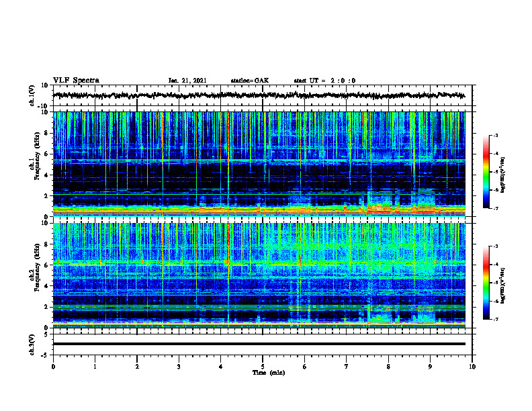
Task: Click the time axis tick label "6"
Action: coord(305,367)
